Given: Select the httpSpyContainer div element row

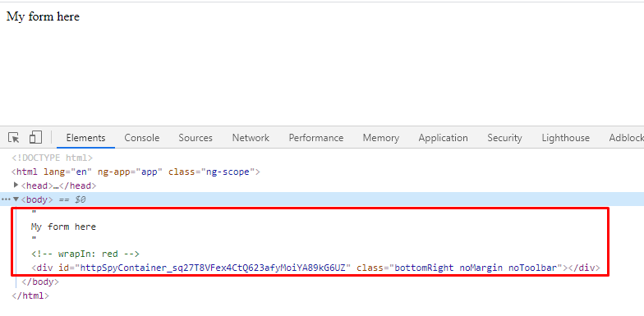Looking at the screenshot, I should click(x=315, y=268).
